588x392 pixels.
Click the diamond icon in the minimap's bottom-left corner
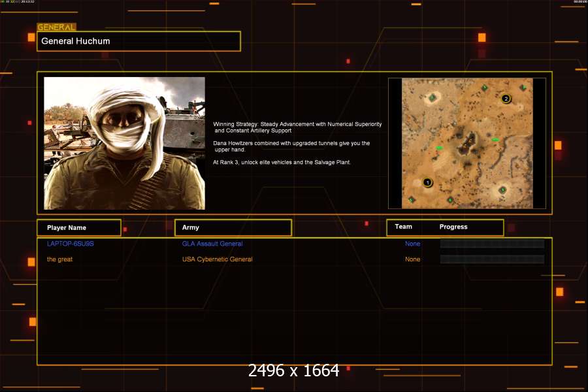pos(412,199)
